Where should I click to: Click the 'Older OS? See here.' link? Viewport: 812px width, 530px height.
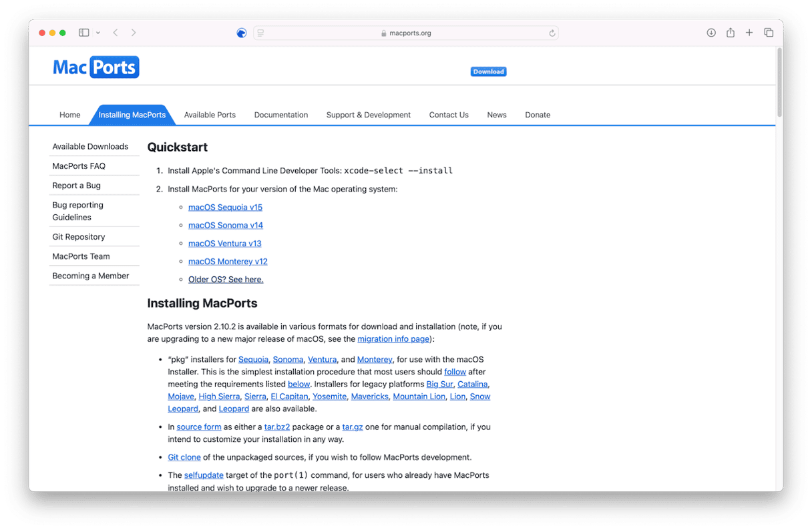(226, 279)
